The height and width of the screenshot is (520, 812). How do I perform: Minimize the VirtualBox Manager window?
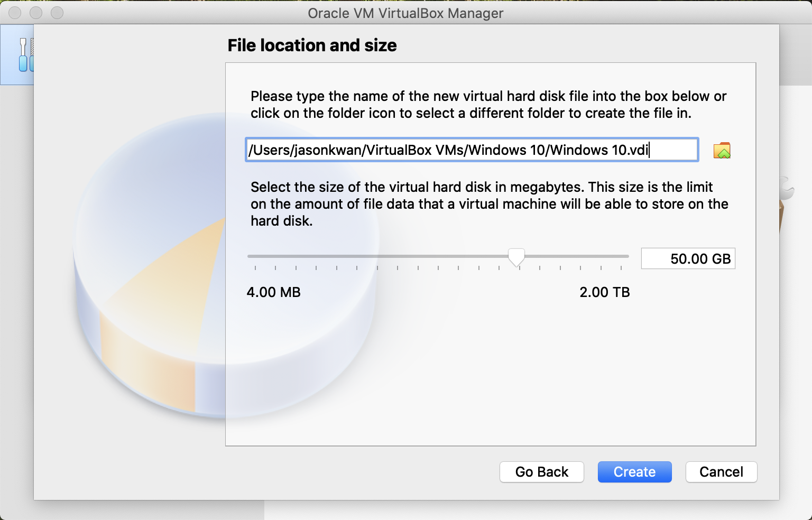36,13
